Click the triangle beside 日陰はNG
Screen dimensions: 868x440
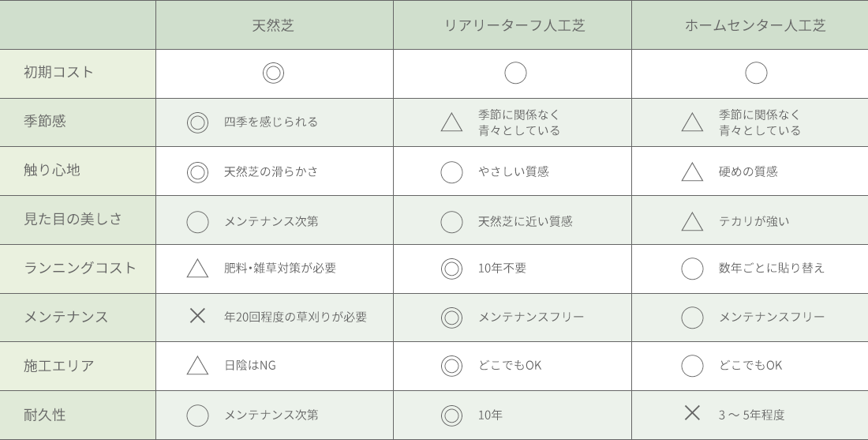click(197, 366)
